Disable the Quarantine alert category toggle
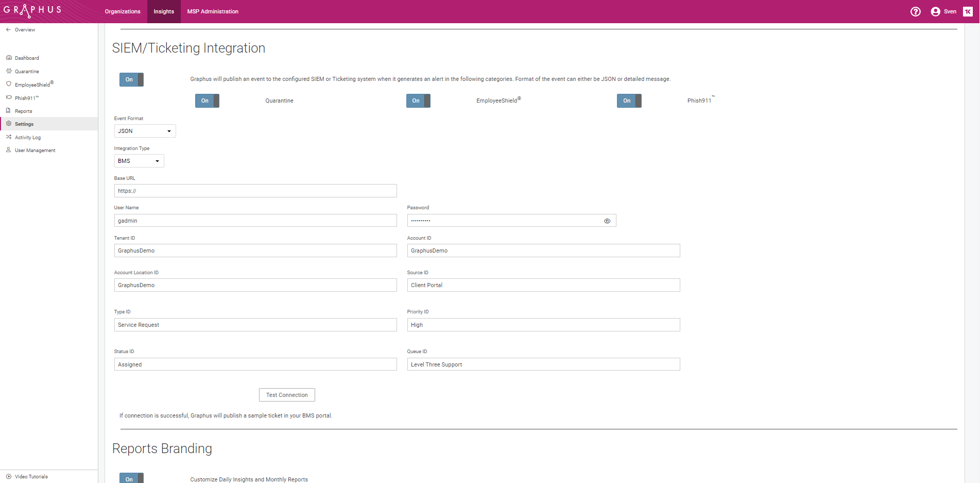Image resolution: width=980 pixels, height=483 pixels. click(207, 101)
